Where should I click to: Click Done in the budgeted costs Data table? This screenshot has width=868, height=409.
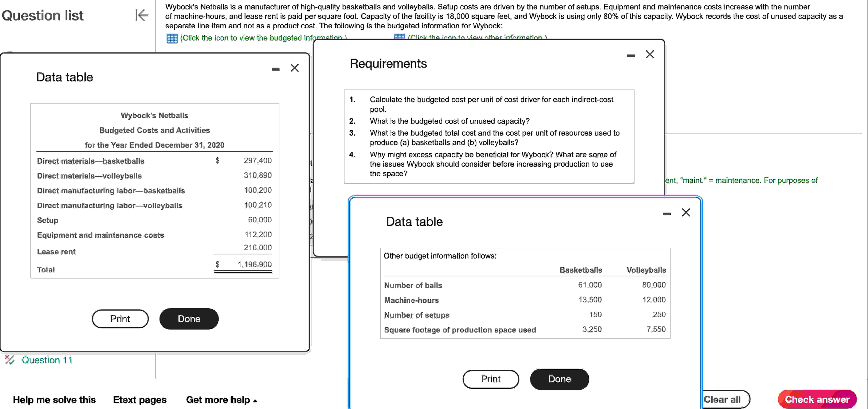pyautogui.click(x=189, y=319)
